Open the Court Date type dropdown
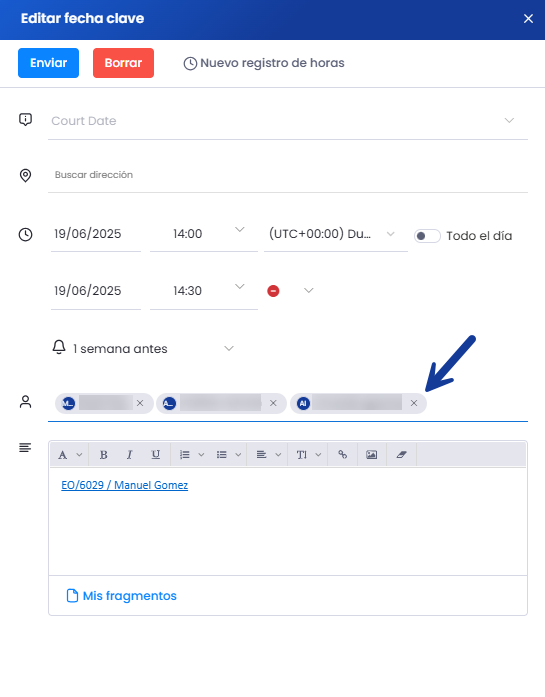The width and height of the screenshot is (545, 697). pos(288,121)
